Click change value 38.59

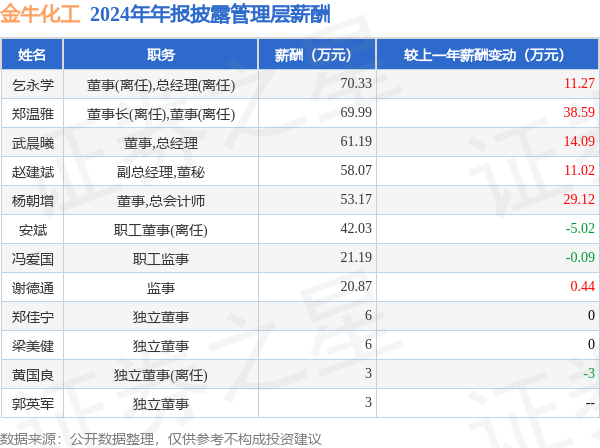tap(579, 112)
